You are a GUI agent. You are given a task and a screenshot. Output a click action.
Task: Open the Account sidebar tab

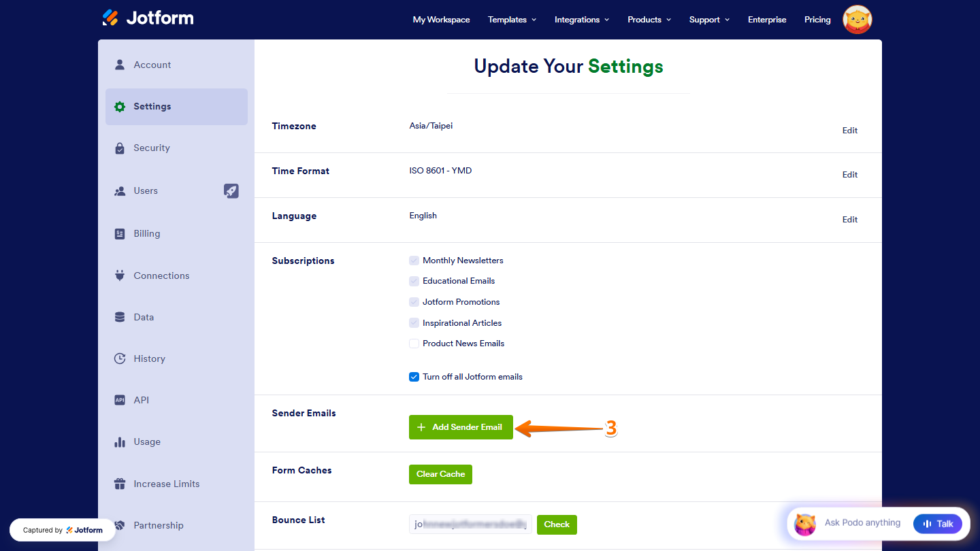click(x=176, y=65)
